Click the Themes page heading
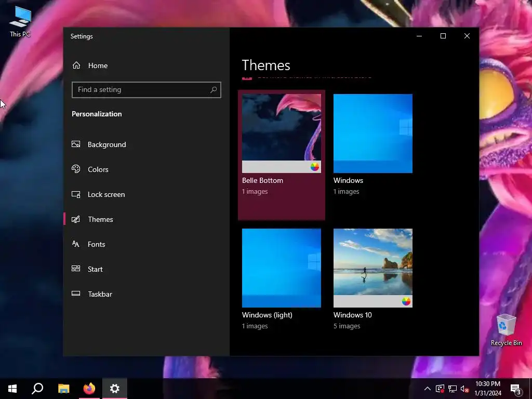Screen dimensions: 532x399 coord(266,65)
